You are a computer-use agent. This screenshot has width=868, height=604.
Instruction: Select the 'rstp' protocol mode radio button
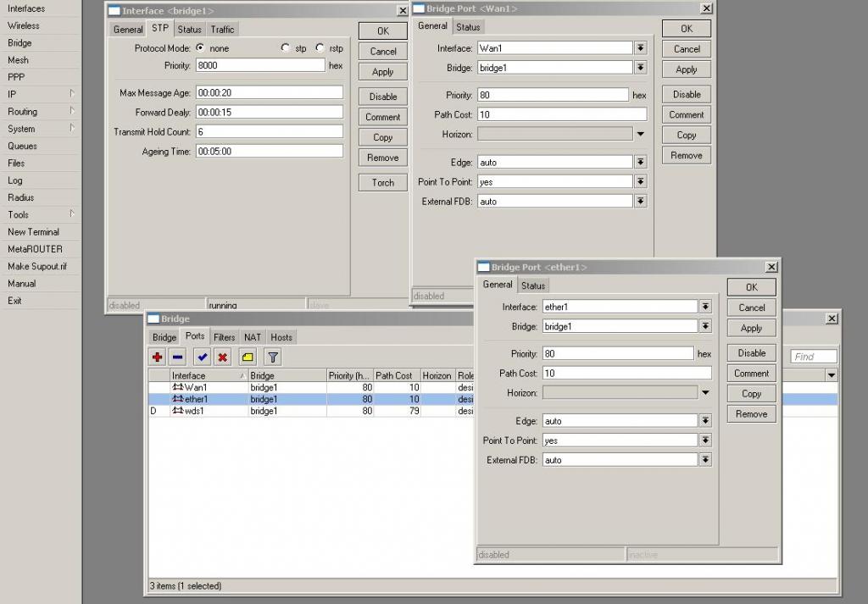tap(320, 48)
